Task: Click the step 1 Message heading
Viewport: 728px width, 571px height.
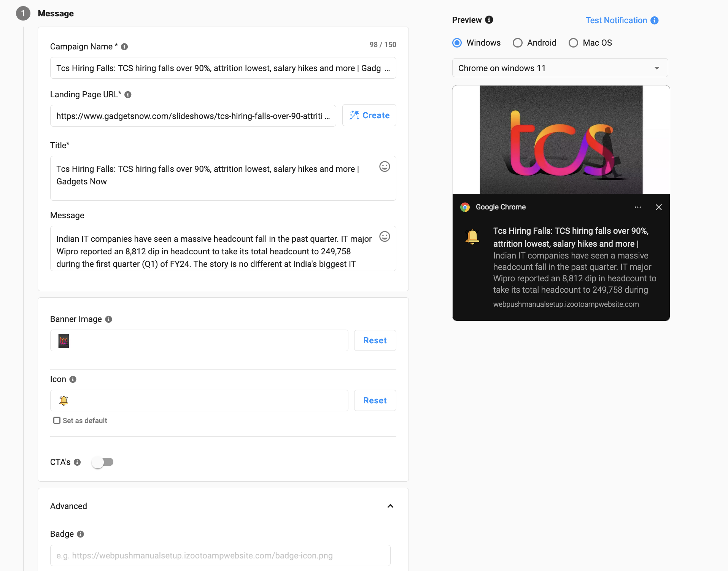Action: pos(56,14)
